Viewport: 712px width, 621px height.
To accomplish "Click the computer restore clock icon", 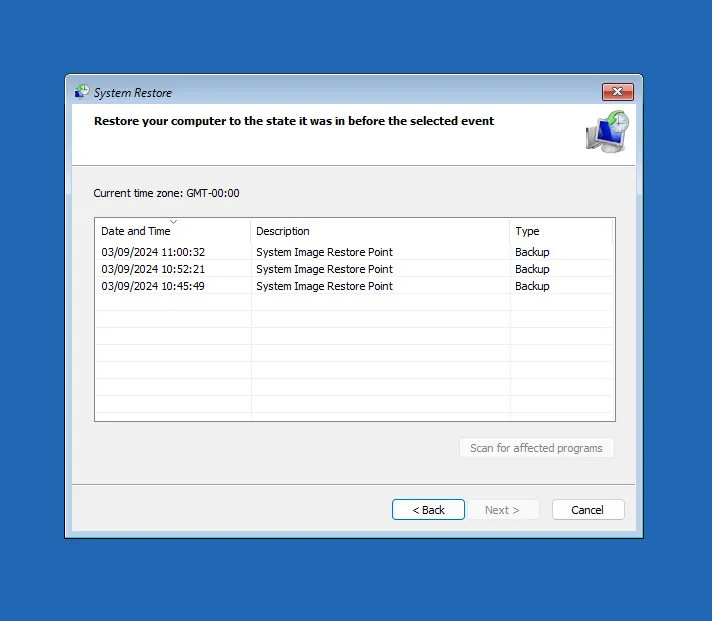I will [x=607, y=132].
